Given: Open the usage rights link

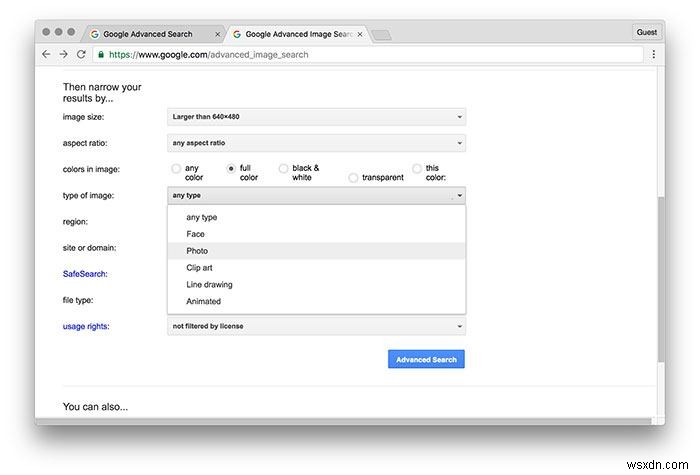Looking at the screenshot, I should 86,326.
